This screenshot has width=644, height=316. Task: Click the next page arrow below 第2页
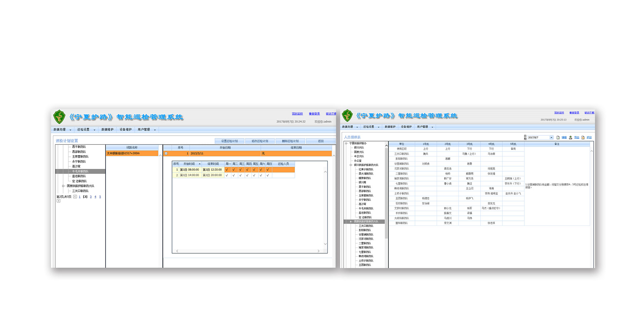(x=58, y=201)
